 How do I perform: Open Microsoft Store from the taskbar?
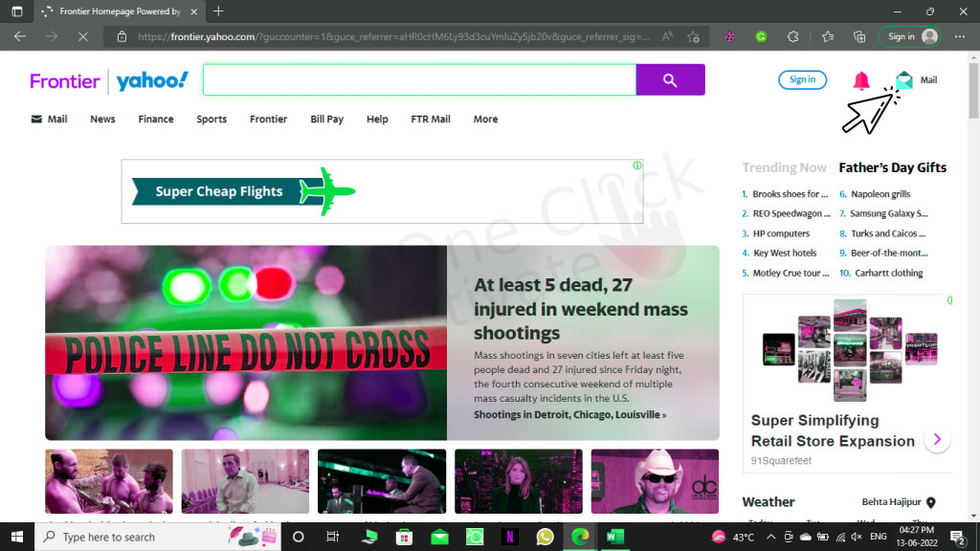pyautogui.click(x=405, y=537)
